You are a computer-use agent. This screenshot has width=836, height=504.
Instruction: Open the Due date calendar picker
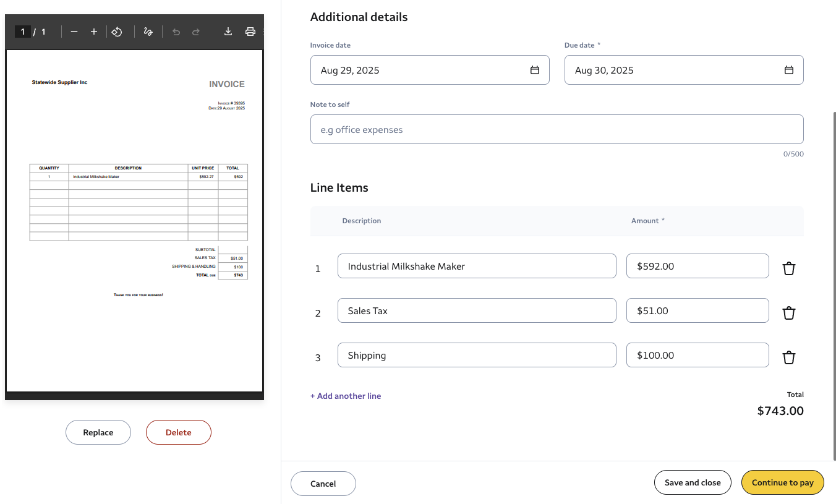point(788,70)
